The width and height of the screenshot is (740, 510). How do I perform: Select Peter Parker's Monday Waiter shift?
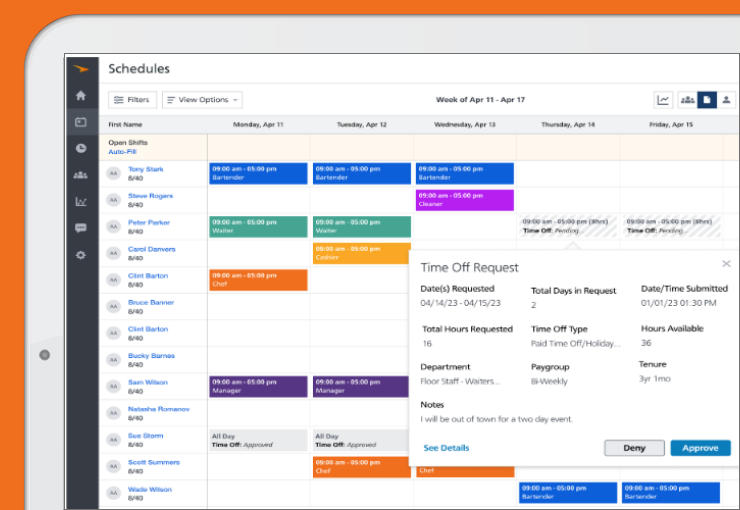click(258, 227)
